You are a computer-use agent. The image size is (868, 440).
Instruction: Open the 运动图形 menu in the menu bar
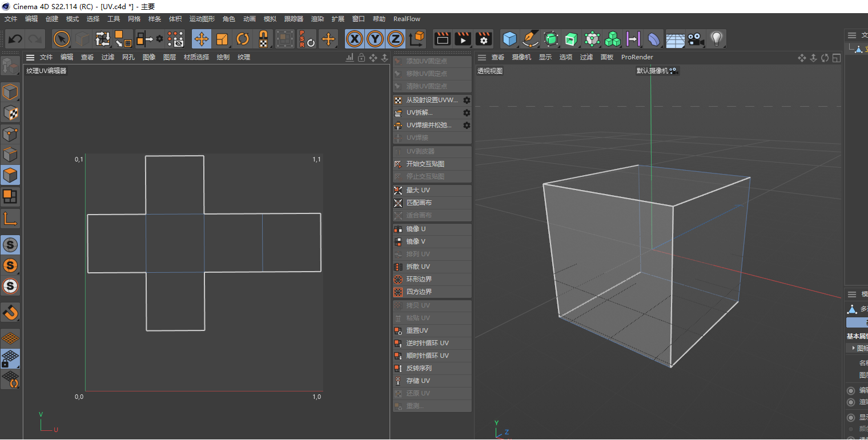(x=201, y=19)
